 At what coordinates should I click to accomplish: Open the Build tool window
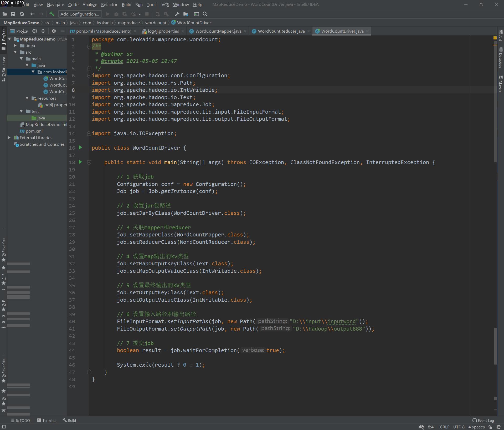pos(69,420)
